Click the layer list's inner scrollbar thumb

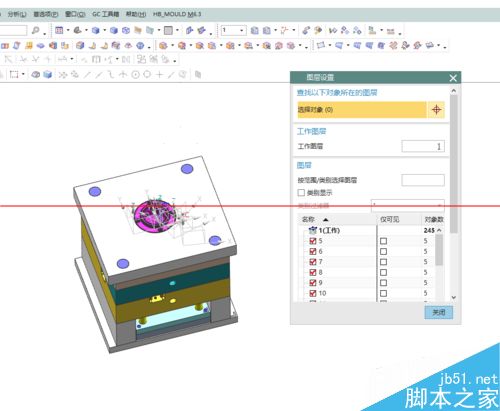tap(439, 250)
